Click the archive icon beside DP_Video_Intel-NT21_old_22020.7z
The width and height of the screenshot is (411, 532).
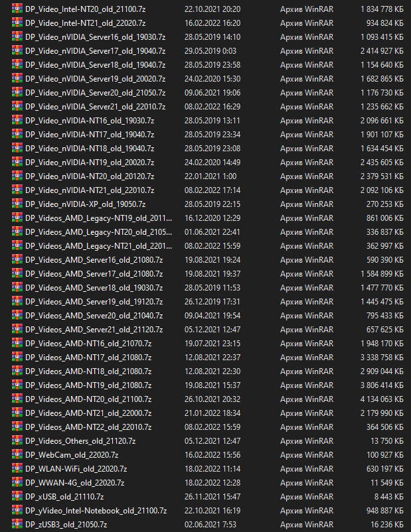coord(17,23)
